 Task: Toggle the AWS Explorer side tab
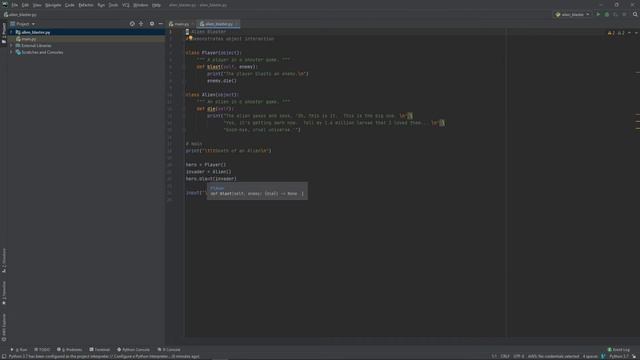[x=4, y=327]
